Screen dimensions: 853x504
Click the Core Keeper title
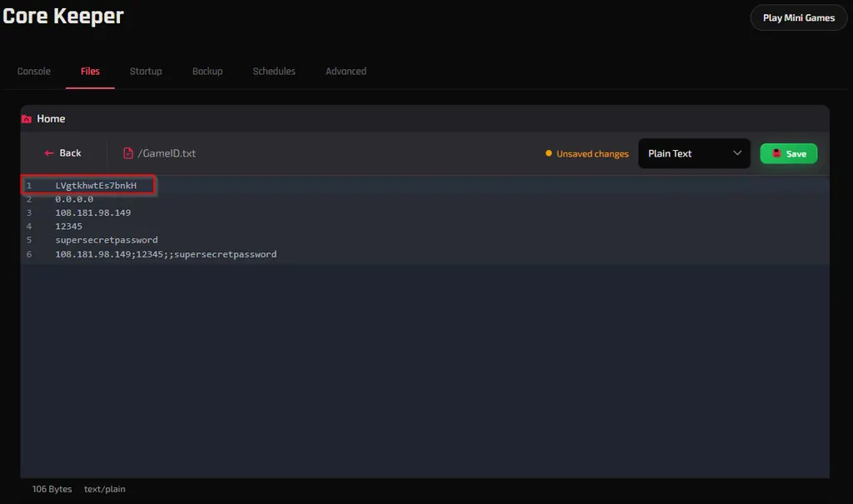point(63,17)
